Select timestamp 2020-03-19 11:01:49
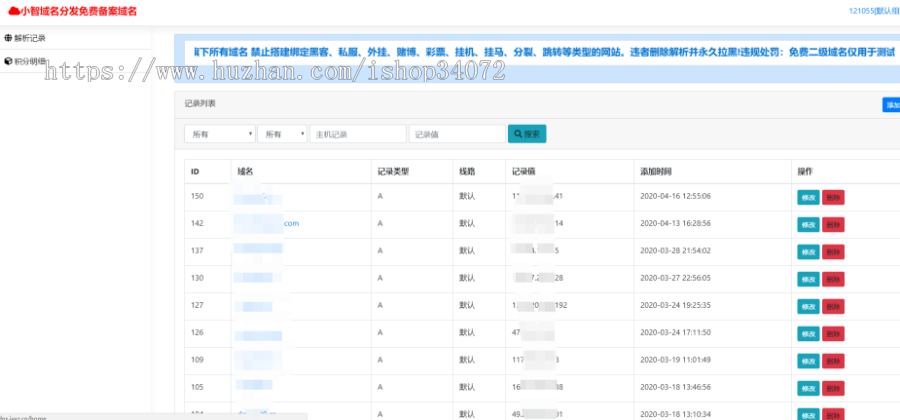Screen dimensions: 900x420 (676, 360)
